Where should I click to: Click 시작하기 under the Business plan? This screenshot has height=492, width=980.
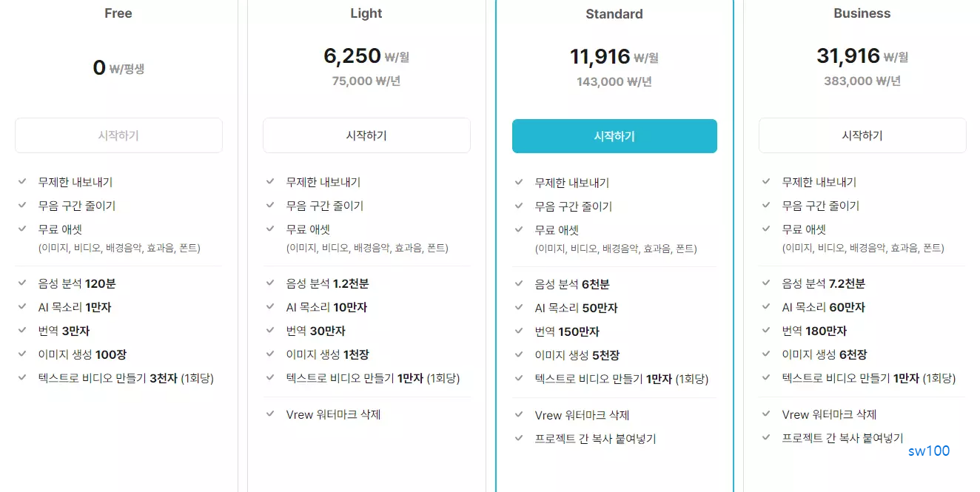(x=862, y=135)
